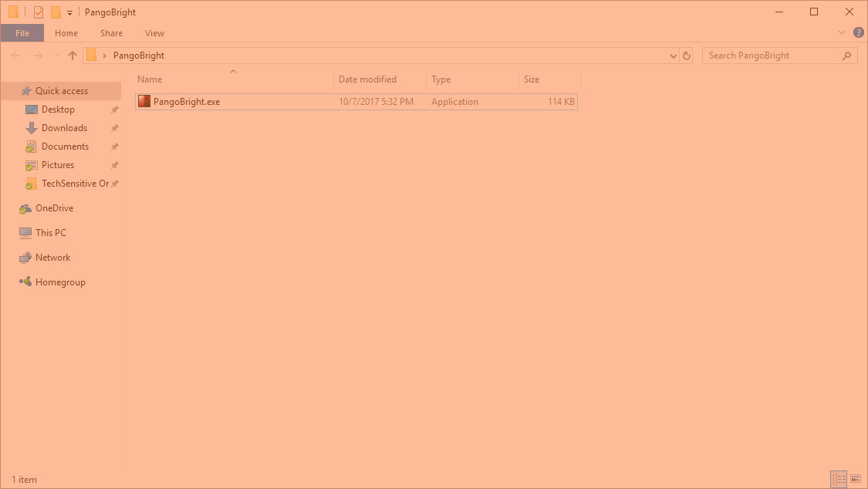Click the PangoBright.exe file icon
868x489 pixels.
pyautogui.click(x=144, y=102)
